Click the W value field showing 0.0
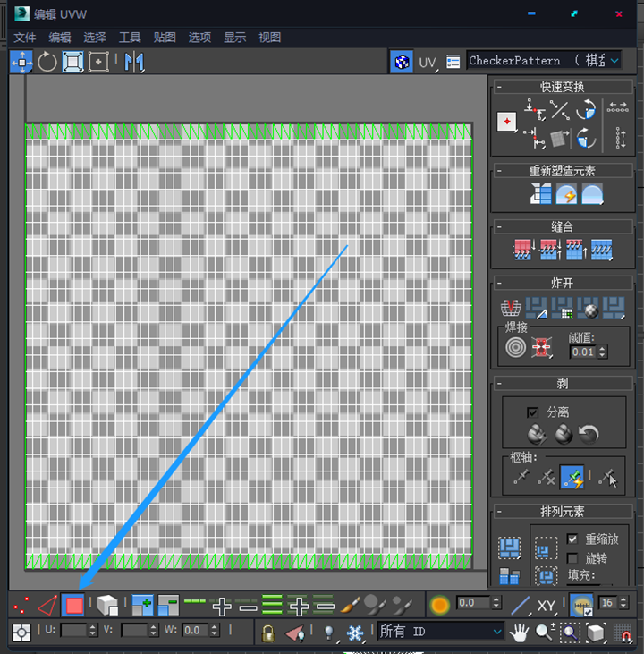The height and width of the screenshot is (654, 644). (196, 630)
